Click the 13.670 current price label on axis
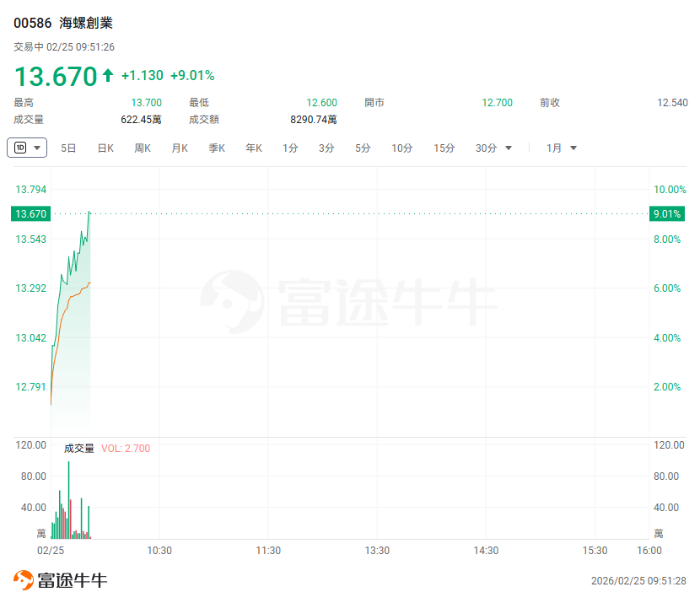 pyautogui.click(x=30, y=214)
